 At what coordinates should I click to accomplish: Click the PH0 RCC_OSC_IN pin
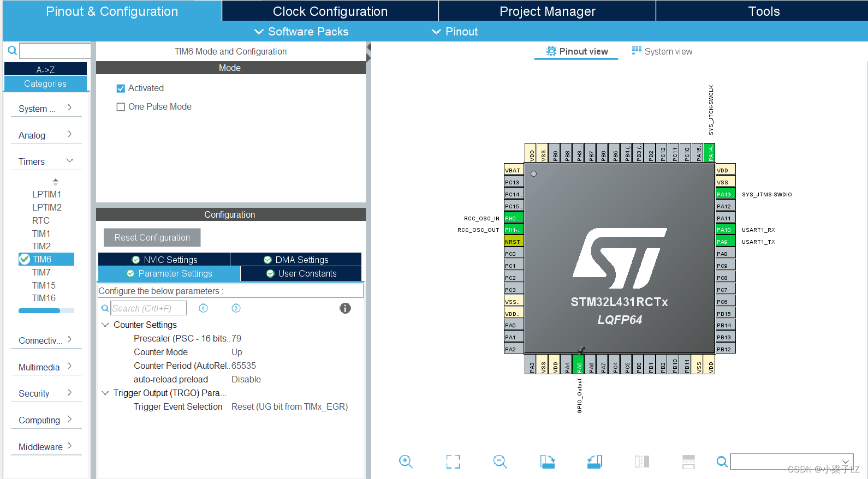(x=514, y=218)
